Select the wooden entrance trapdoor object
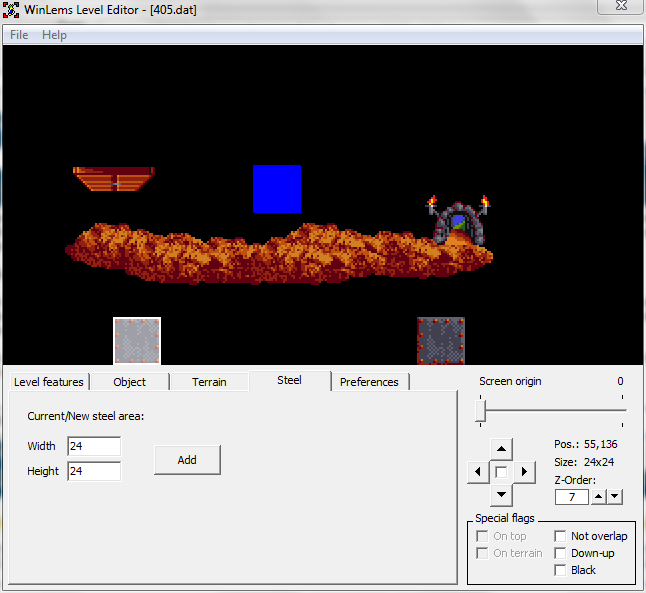The width and height of the screenshot is (646, 593). point(114,179)
